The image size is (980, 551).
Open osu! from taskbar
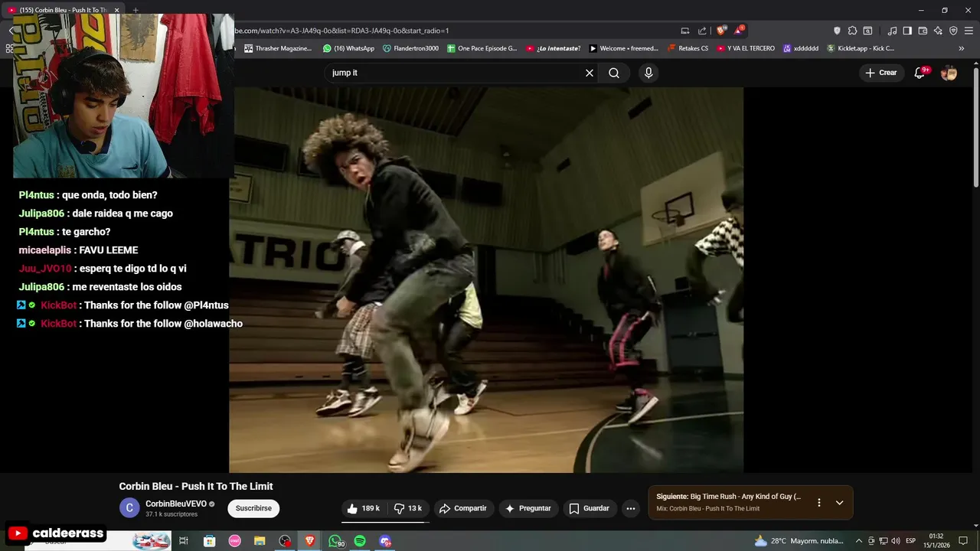[x=235, y=541]
